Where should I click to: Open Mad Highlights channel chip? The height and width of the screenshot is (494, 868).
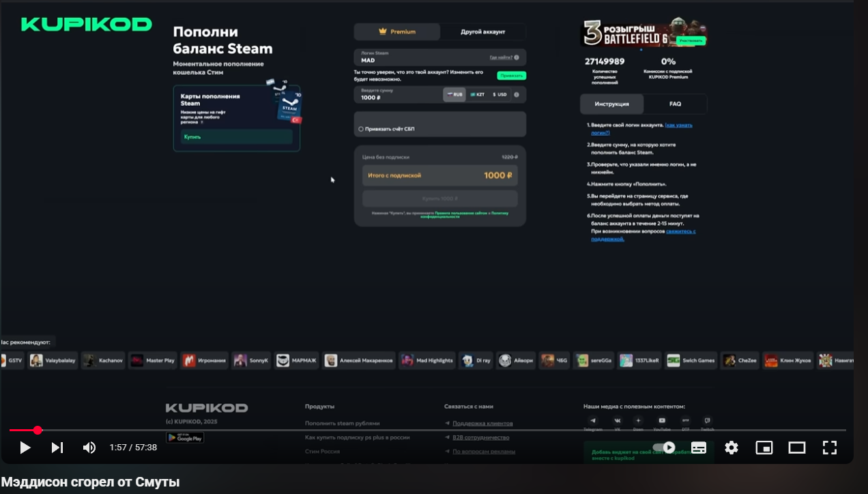tap(427, 360)
